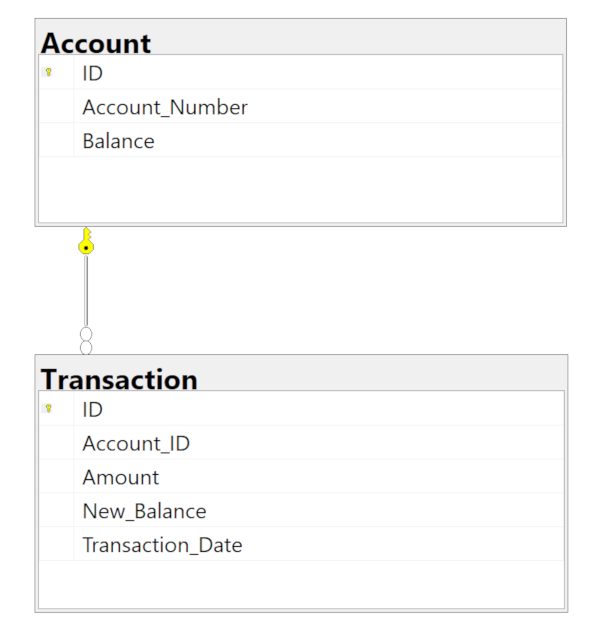600x630 pixels.
Task: Click the row selector left of Transaction_Date
Action: 57,544
